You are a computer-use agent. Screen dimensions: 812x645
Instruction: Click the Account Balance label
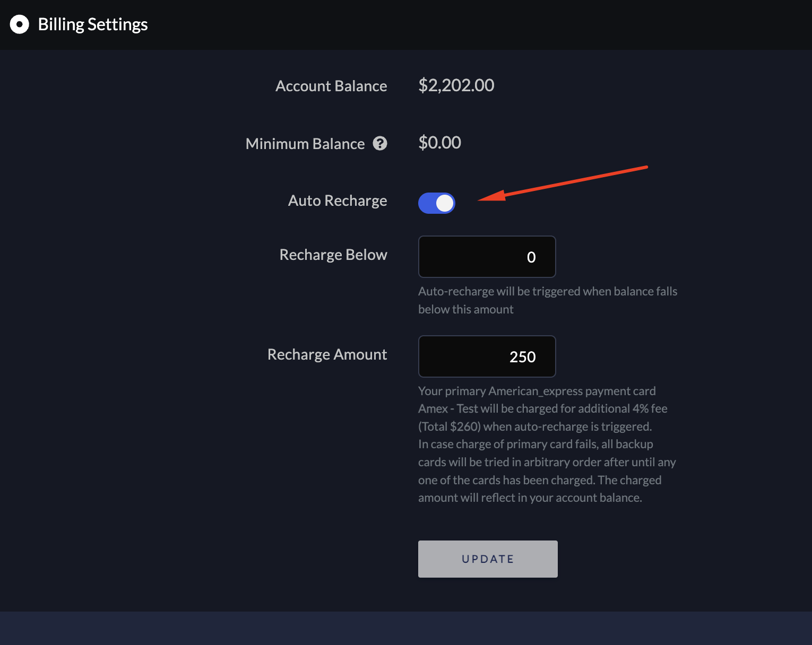pyautogui.click(x=331, y=86)
